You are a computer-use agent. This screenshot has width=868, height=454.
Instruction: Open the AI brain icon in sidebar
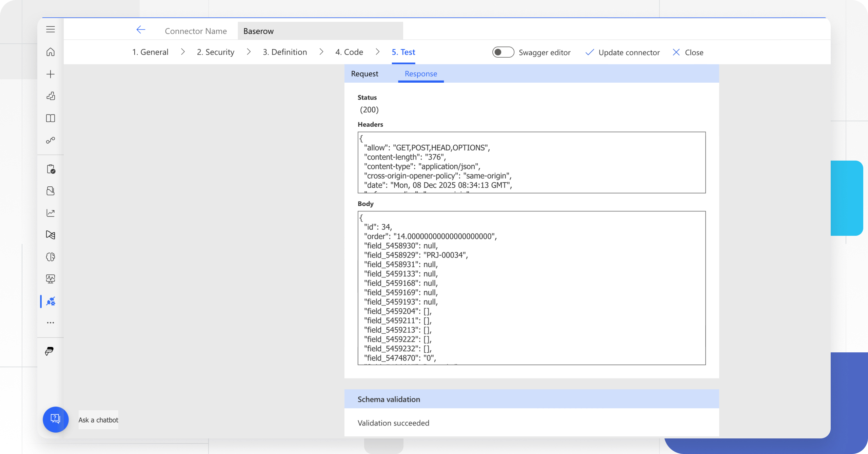click(x=51, y=257)
